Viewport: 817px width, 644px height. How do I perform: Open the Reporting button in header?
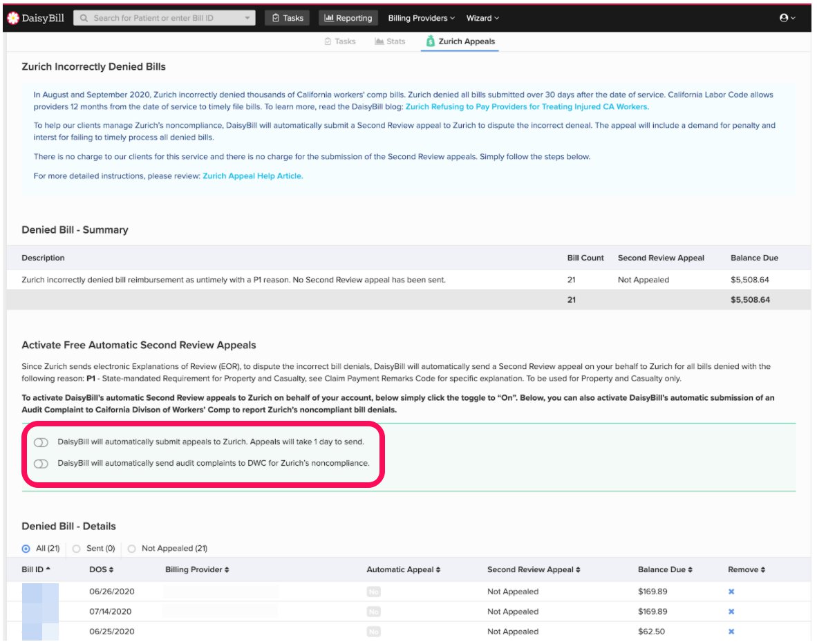pyautogui.click(x=348, y=18)
